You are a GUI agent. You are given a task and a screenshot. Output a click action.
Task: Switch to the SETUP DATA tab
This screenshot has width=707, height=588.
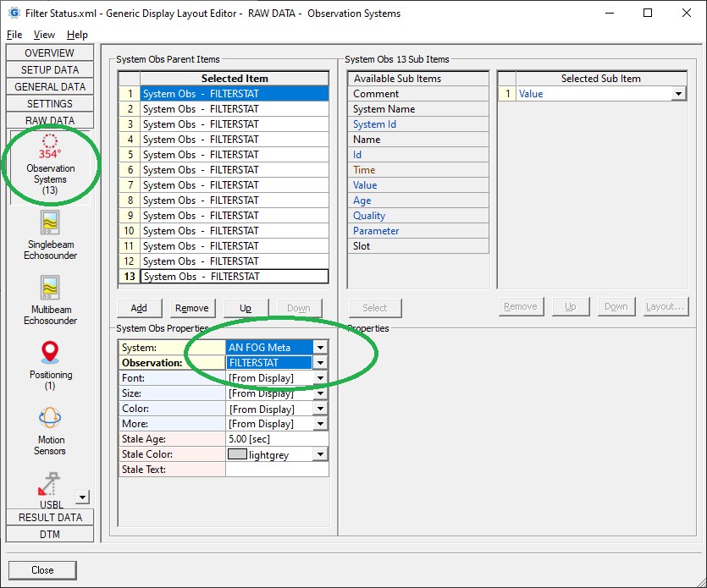[50, 70]
